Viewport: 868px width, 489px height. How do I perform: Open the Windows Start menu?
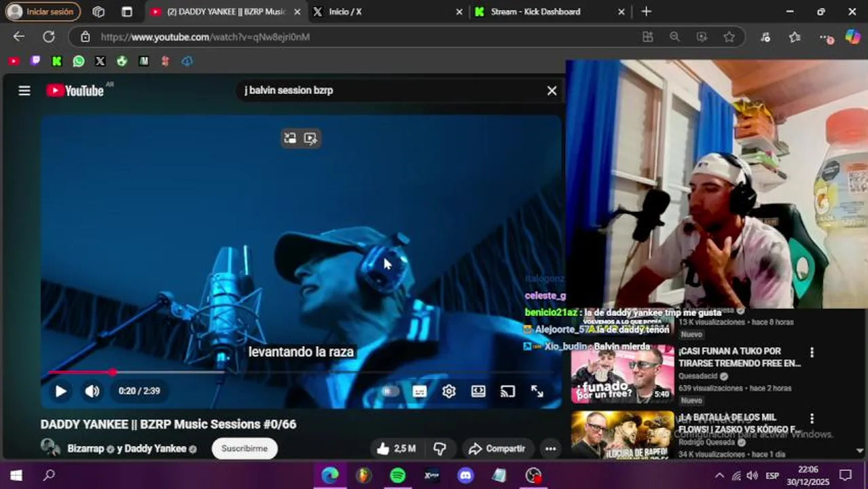coord(16,475)
